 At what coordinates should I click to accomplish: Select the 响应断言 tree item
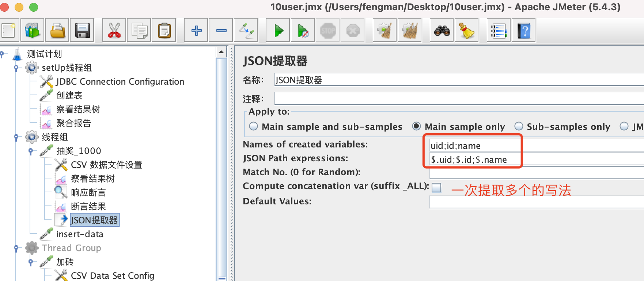tap(88, 193)
